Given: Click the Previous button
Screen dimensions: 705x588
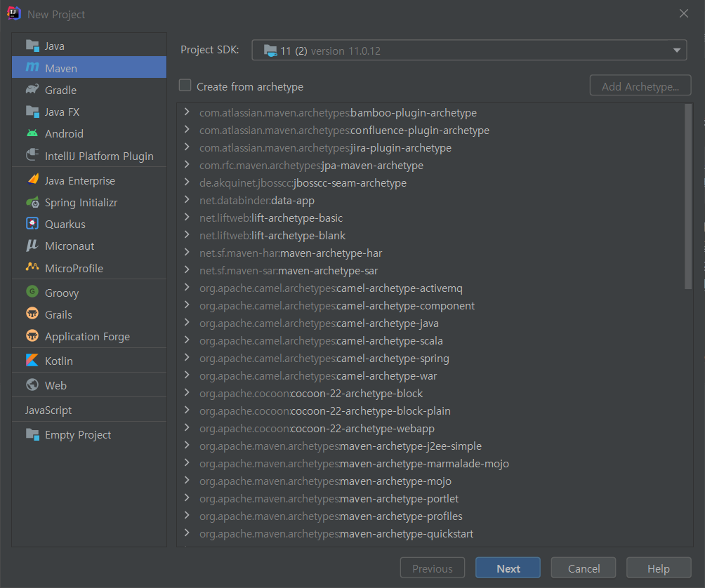Looking at the screenshot, I should 433,568.
